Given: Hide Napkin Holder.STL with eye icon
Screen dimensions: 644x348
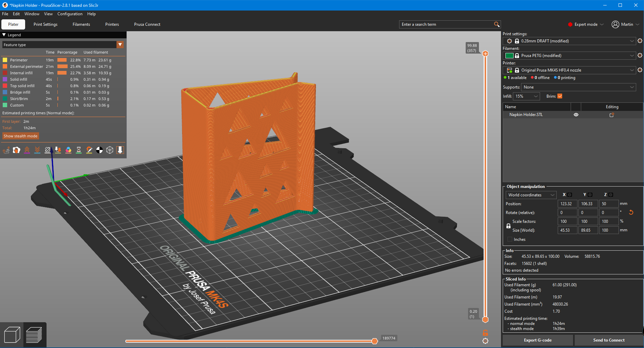Looking at the screenshot, I should (576, 115).
